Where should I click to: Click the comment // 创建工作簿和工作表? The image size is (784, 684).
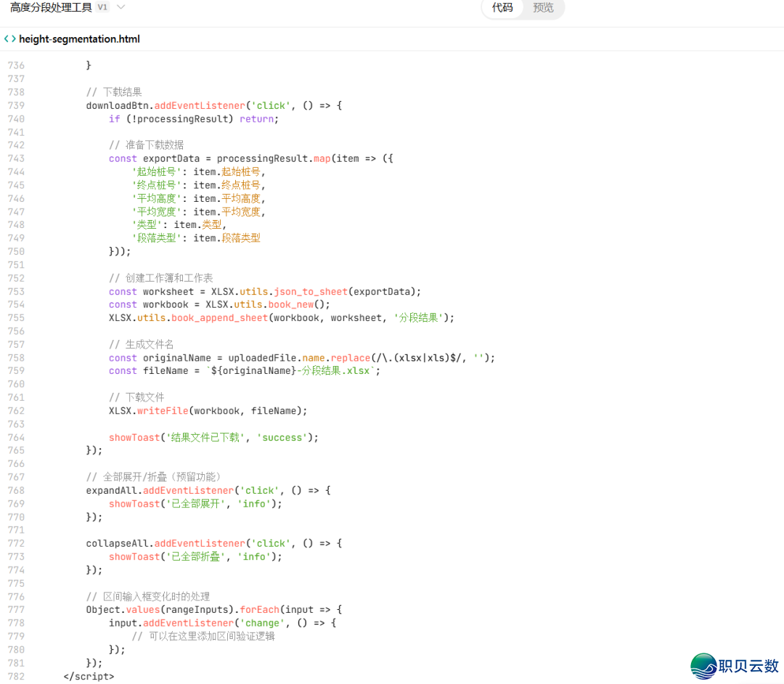click(x=161, y=278)
